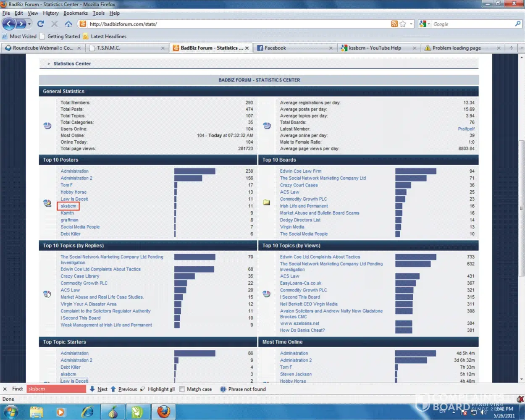Click the Find text input field
This screenshot has width=525, height=420.
tap(56, 389)
